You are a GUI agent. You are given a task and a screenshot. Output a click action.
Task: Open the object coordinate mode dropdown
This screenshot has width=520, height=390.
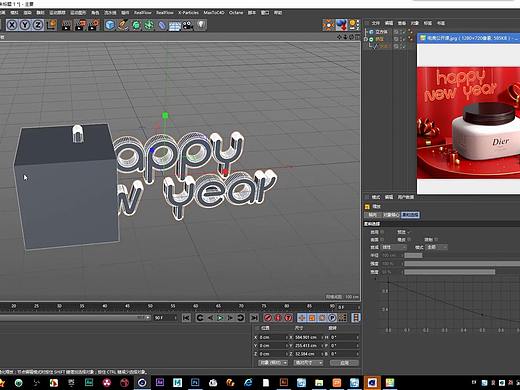click(x=273, y=363)
